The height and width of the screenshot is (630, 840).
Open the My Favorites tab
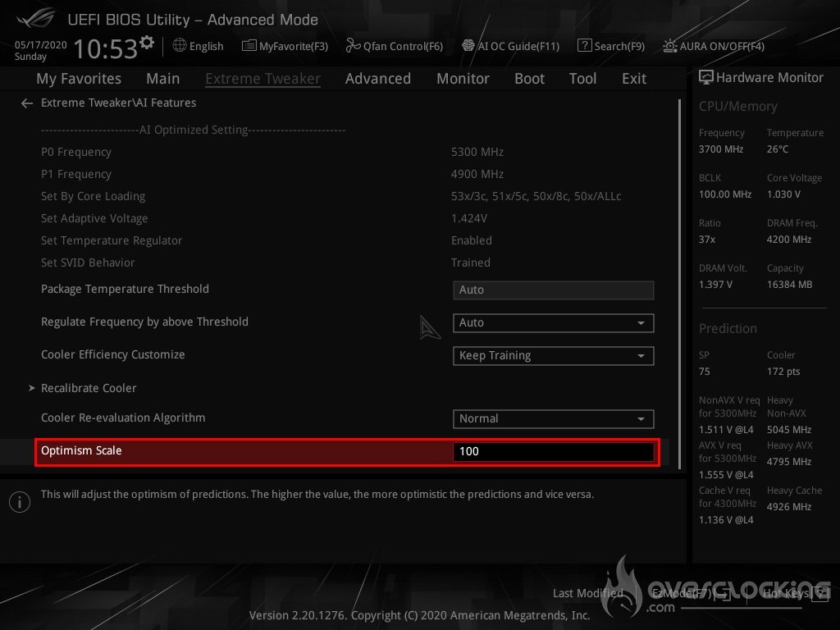tap(79, 79)
